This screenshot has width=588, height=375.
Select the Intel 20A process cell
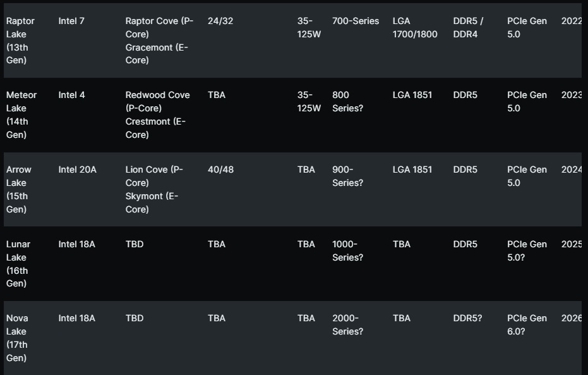76,169
